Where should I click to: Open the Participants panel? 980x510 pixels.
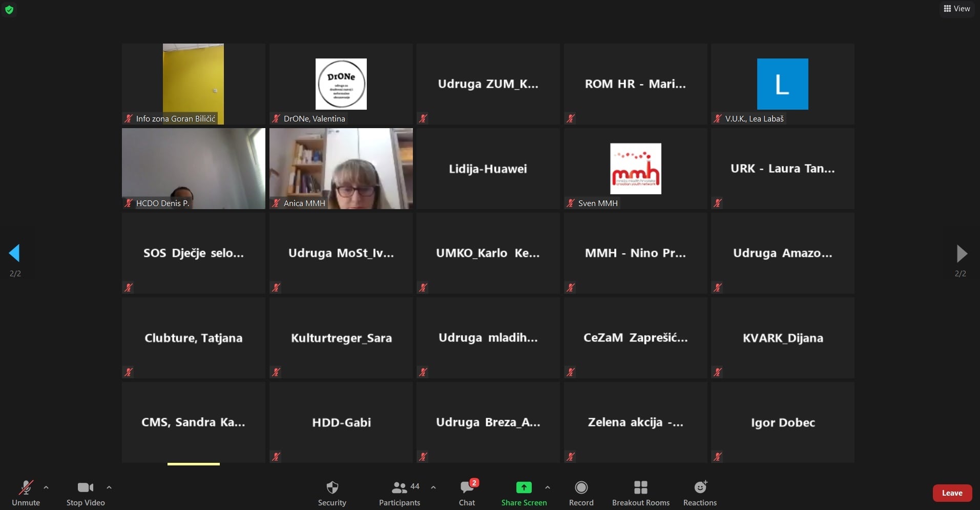point(400,493)
